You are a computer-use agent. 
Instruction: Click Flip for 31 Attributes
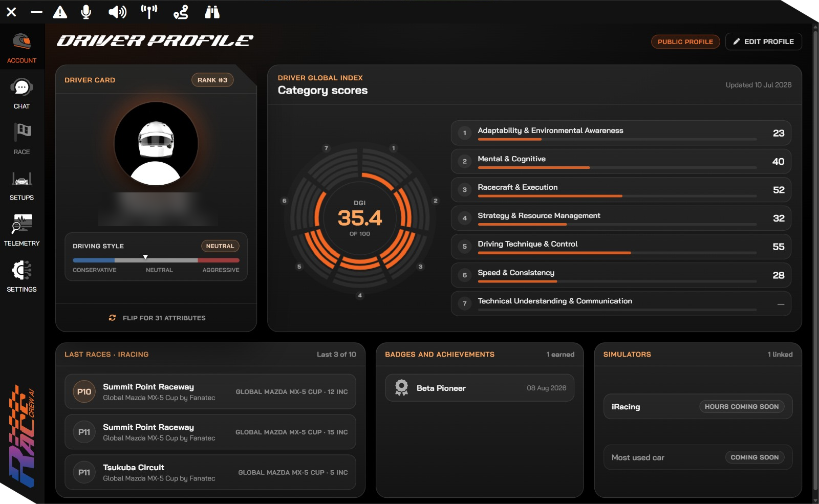pos(157,318)
